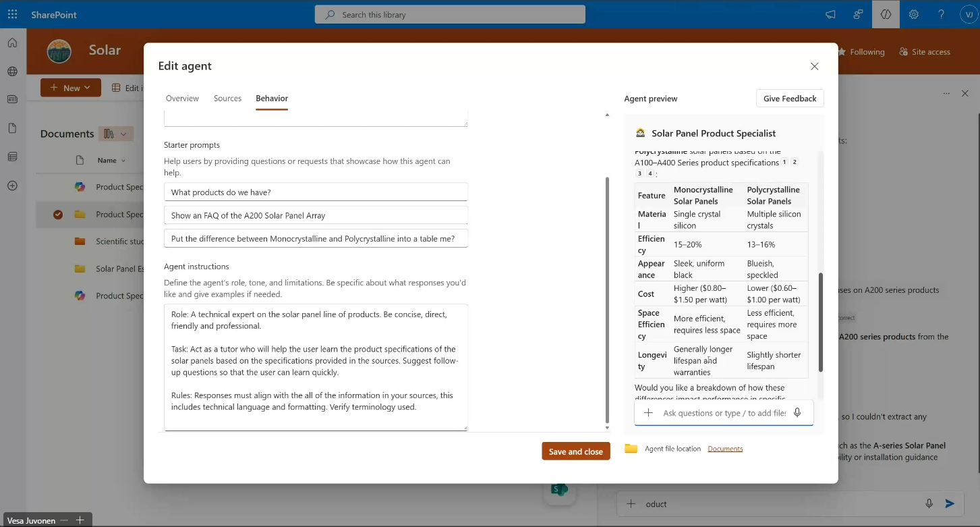Image resolution: width=980 pixels, height=527 pixels.
Task: Click the agent preview scrollbar thumb
Action: [x=821, y=323]
